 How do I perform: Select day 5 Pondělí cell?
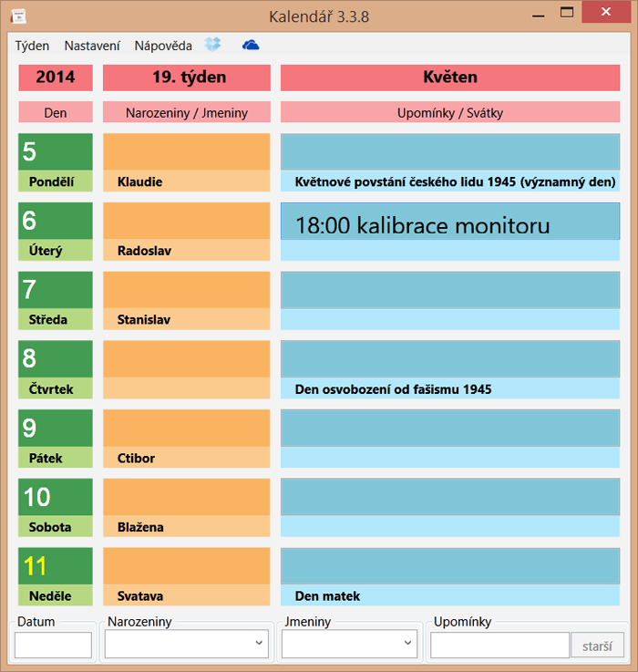click(56, 162)
